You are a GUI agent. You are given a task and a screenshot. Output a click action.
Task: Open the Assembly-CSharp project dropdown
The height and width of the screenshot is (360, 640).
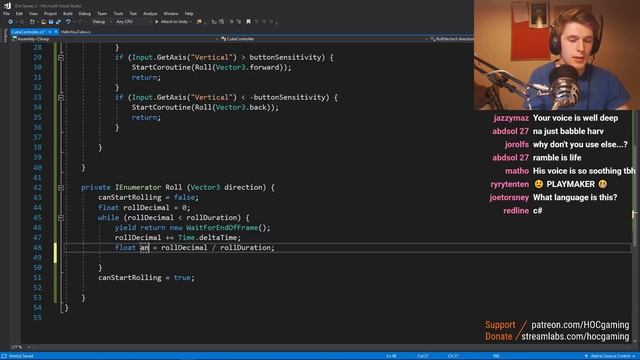[114, 39]
